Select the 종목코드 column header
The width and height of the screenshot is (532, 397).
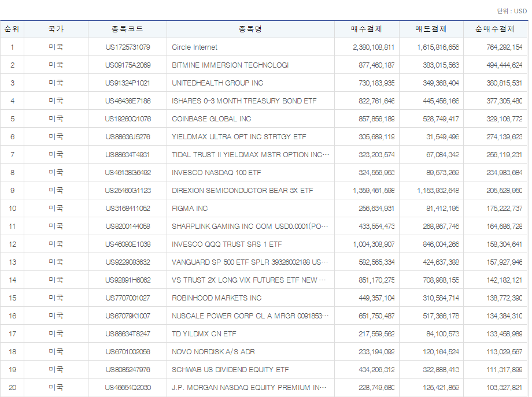127,29
